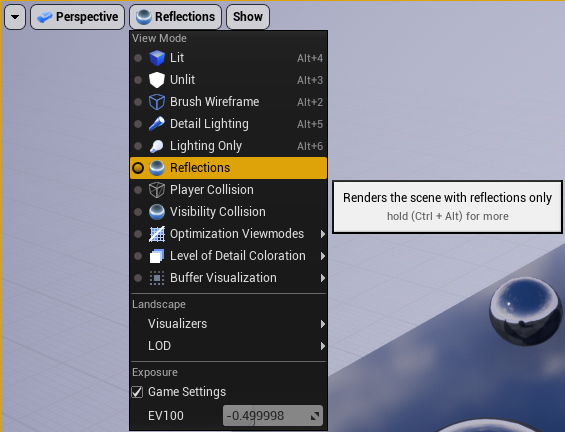The height and width of the screenshot is (432, 565).
Task: Click the Visibility Collision sphere icon
Action: 157,212
